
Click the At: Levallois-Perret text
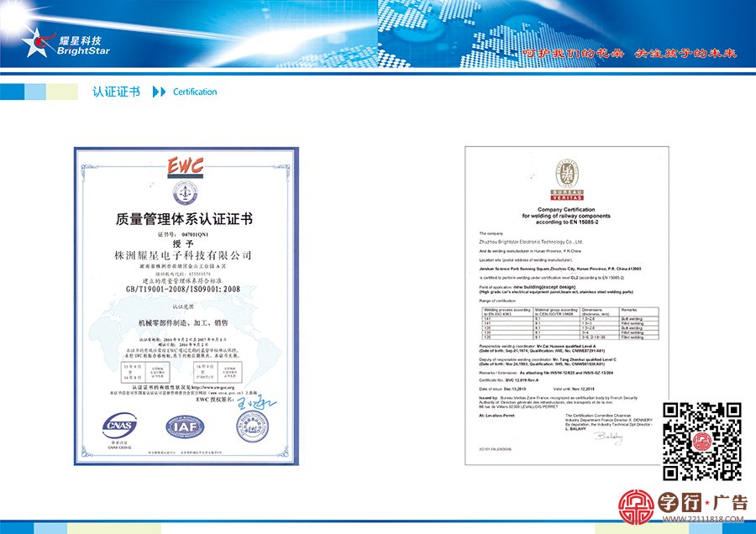tap(496, 416)
